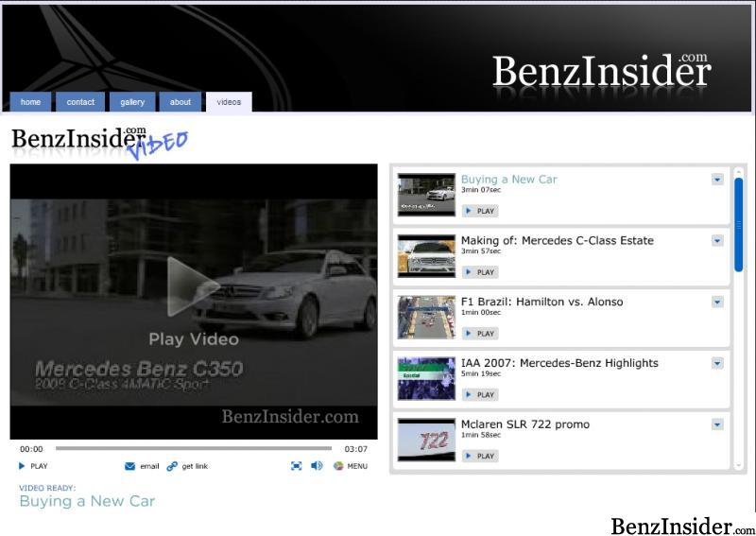The width and height of the screenshot is (756, 536).
Task: Expand dropdown for Mclaren SLR 722 promo
Action: (x=717, y=424)
